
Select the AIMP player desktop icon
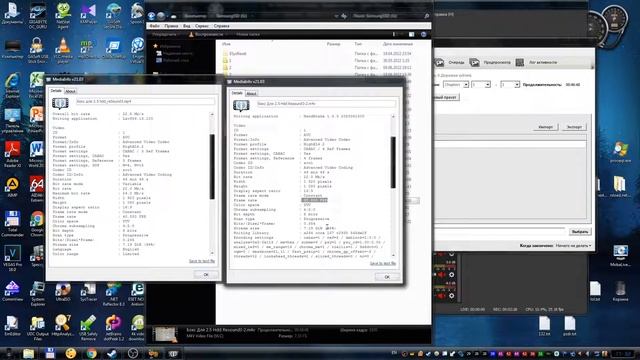(12, 188)
